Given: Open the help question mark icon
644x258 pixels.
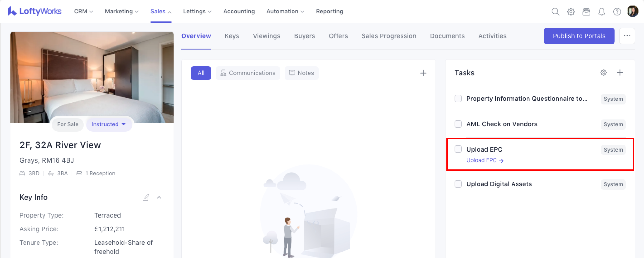Looking at the screenshot, I should pos(617,12).
